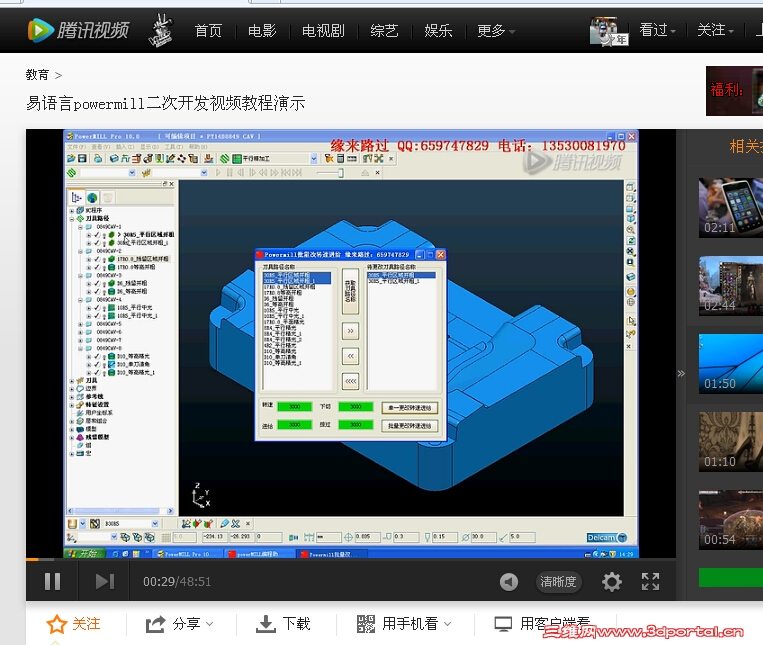
Task: Click the Delcam logo in the status bar
Action: pos(606,538)
